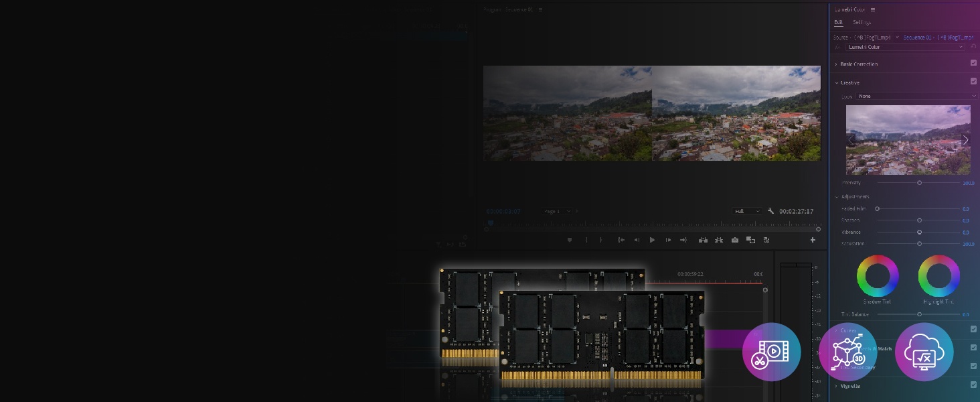Click the Intensity value 100.0
This screenshot has width=980, height=402.
tap(969, 183)
